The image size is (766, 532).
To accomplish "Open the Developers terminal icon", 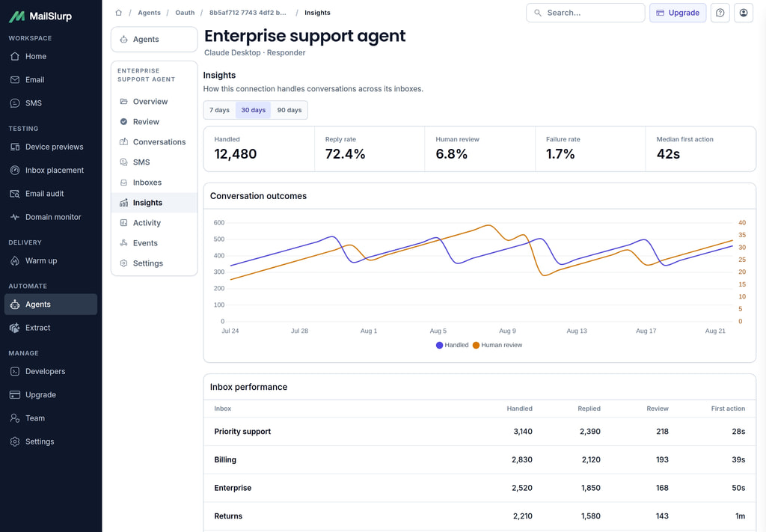I will (15, 371).
